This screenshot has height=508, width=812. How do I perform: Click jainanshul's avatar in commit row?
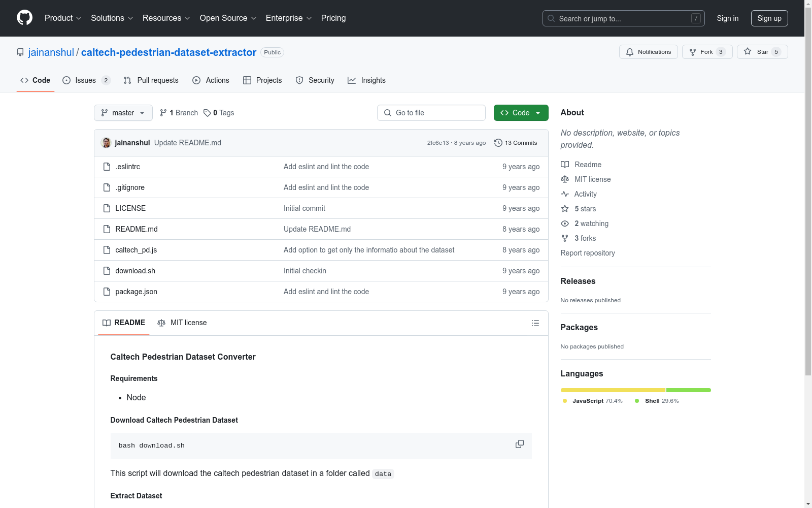point(106,143)
